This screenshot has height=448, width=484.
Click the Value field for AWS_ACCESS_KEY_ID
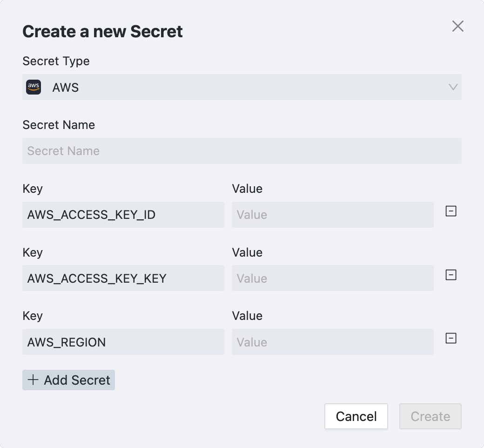click(x=333, y=215)
